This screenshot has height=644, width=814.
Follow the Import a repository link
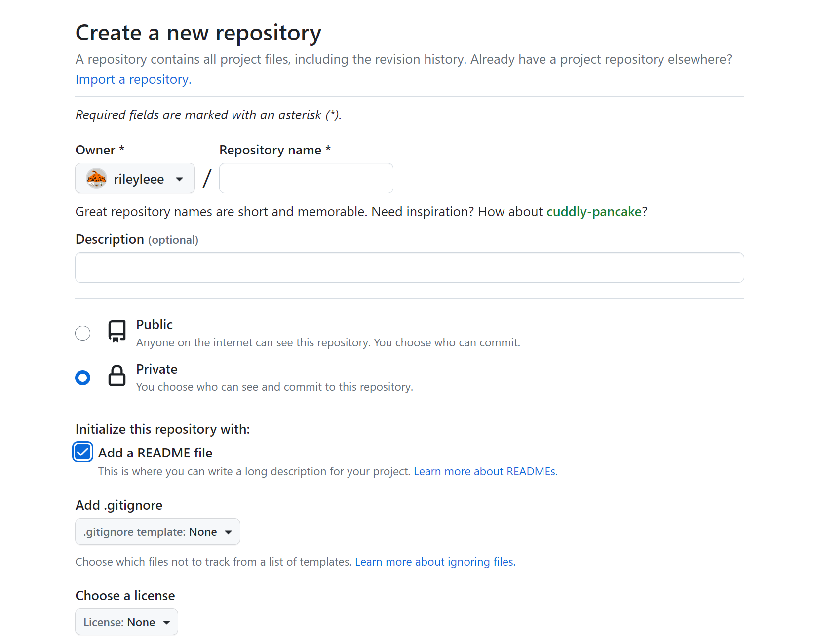tap(133, 79)
